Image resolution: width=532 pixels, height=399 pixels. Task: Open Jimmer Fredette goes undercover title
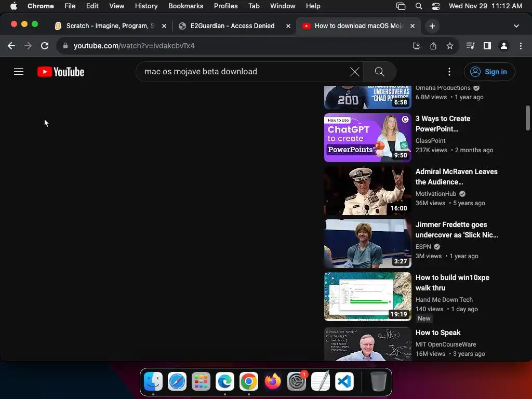click(457, 229)
